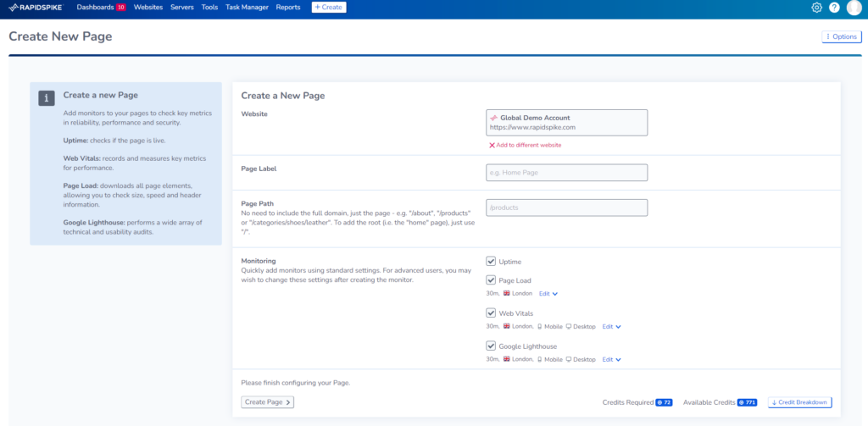Click the Monitoring section label
The image size is (868, 426).
point(259,261)
